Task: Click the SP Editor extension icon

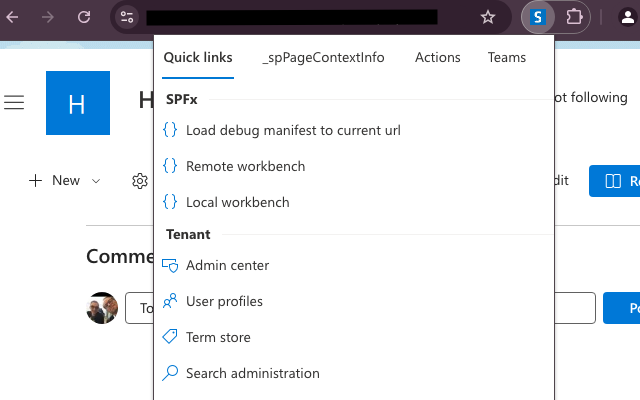Action: click(x=539, y=17)
